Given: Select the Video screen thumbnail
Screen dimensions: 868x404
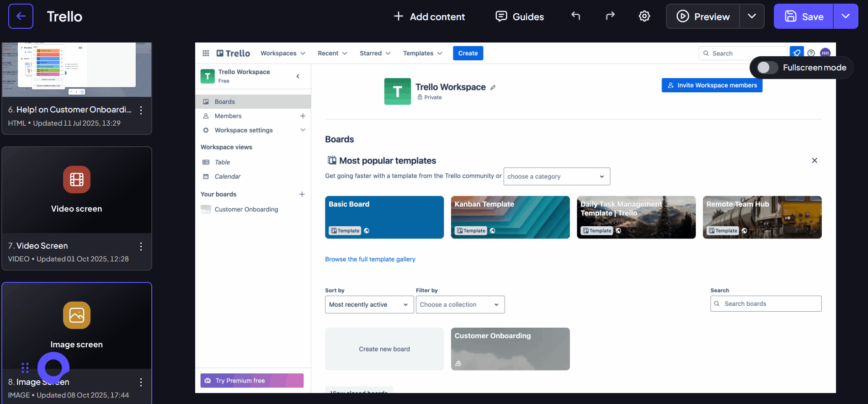Looking at the screenshot, I should [77, 190].
